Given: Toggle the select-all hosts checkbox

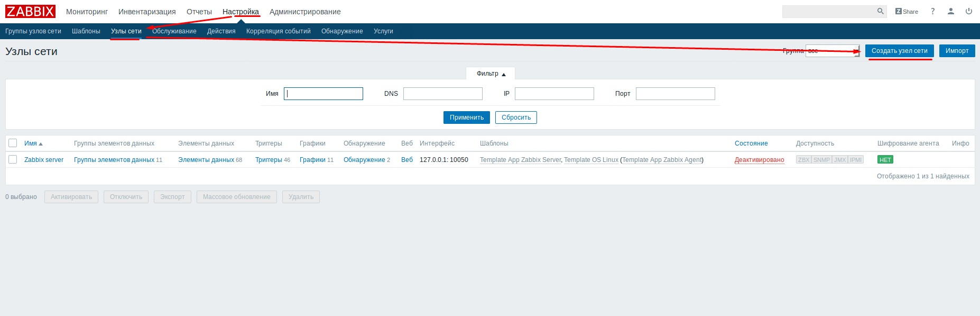Looking at the screenshot, I should [x=13, y=143].
